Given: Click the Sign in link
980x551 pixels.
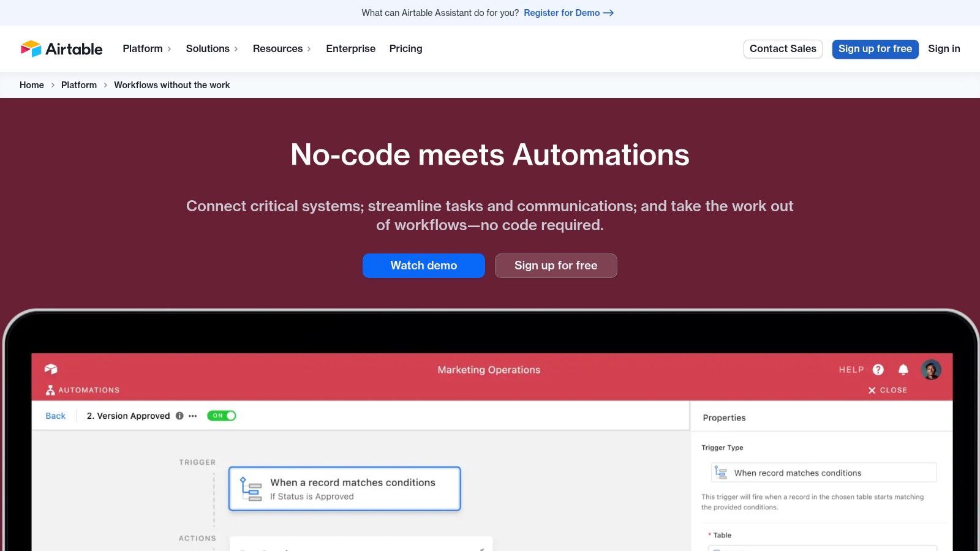Looking at the screenshot, I should (x=944, y=48).
